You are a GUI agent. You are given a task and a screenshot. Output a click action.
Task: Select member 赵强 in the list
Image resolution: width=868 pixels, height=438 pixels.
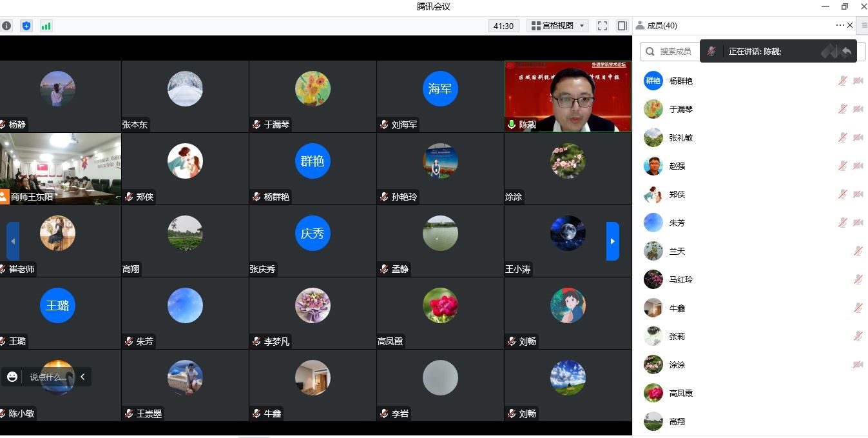click(677, 166)
